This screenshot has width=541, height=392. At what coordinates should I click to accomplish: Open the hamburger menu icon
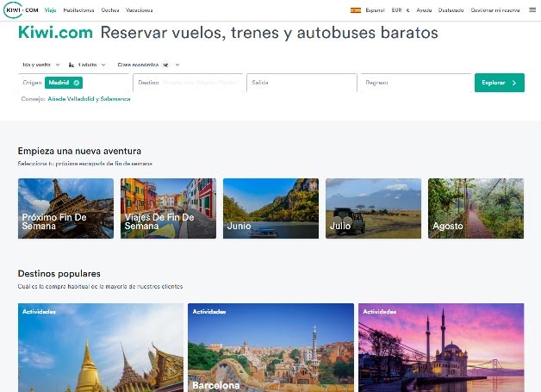click(532, 9)
